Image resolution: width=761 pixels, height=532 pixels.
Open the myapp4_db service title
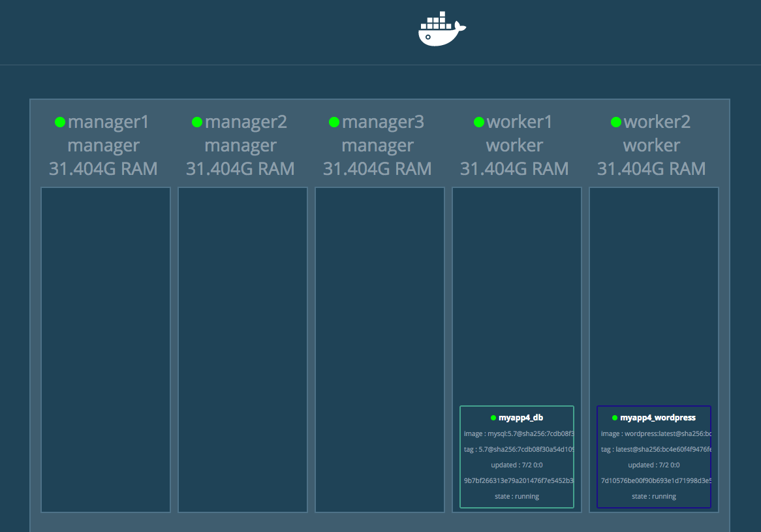click(x=521, y=418)
